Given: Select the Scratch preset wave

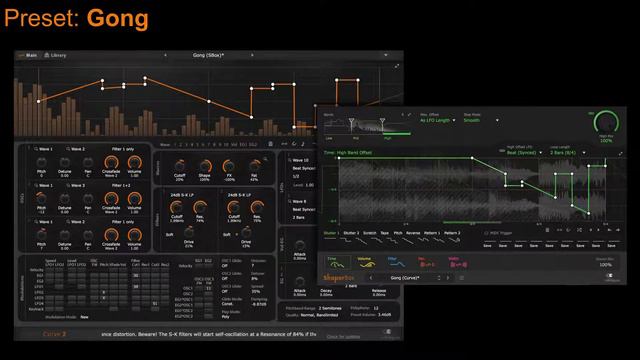Looking at the screenshot, I should click(x=369, y=233).
